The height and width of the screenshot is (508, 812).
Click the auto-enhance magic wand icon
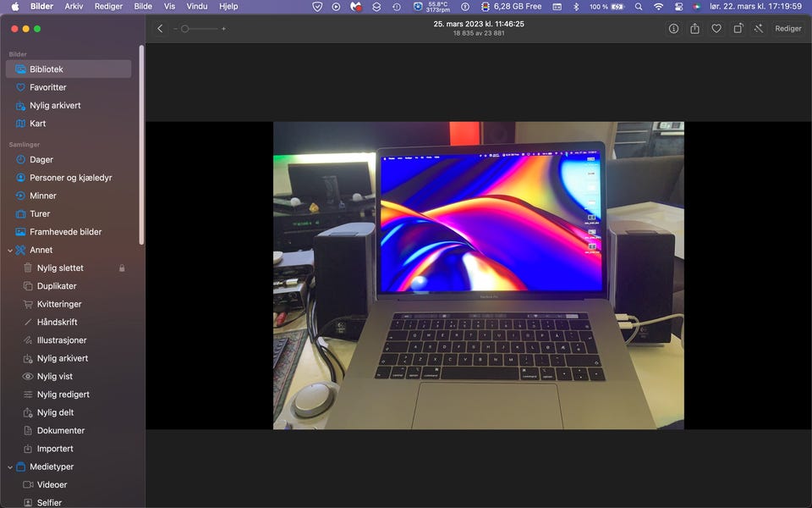759,29
